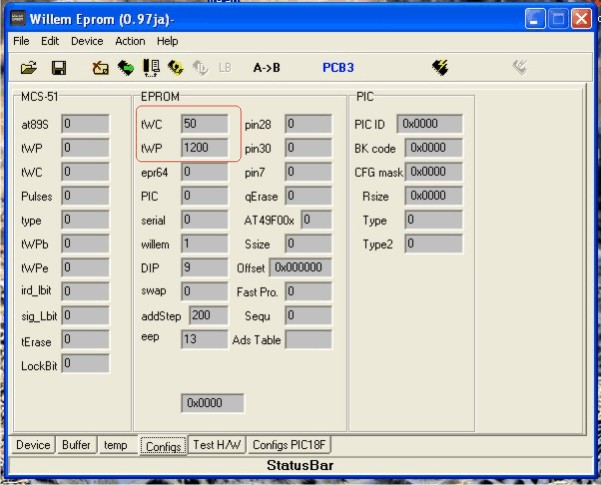Viewport: 601px width, 485px height.
Task: Click the BK code field
Action: 434,148
